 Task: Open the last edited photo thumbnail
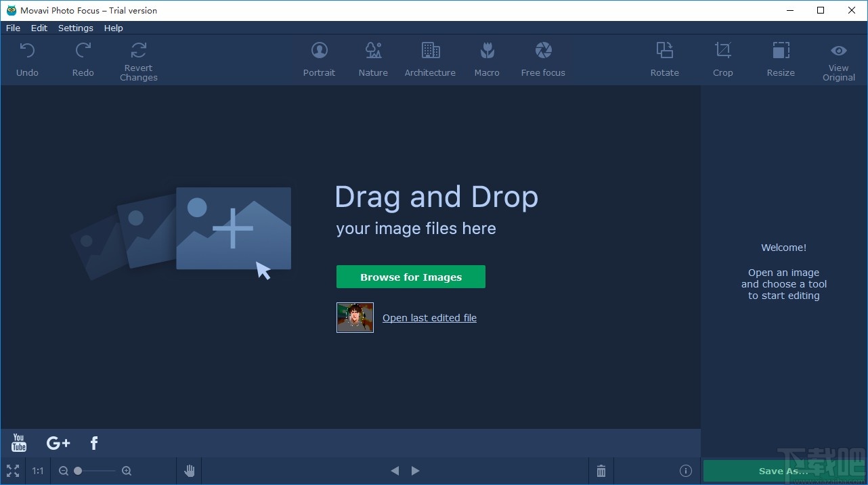pos(355,317)
